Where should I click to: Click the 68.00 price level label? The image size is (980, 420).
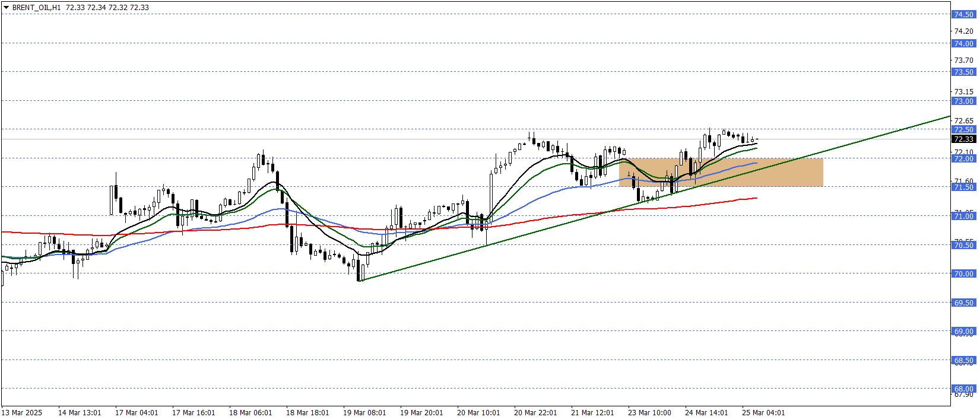tap(963, 389)
